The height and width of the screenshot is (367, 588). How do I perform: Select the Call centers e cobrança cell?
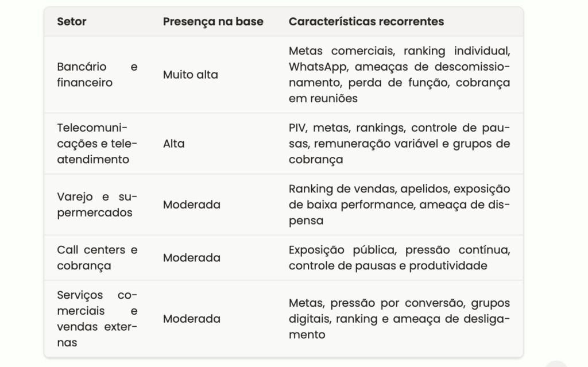pos(97,258)
